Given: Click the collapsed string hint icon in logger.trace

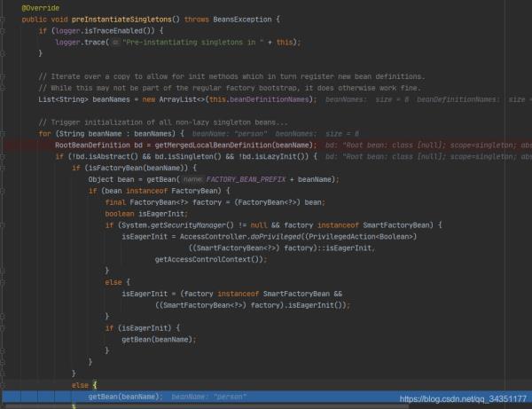Looking at the screenshot, I should click(115, 41).
